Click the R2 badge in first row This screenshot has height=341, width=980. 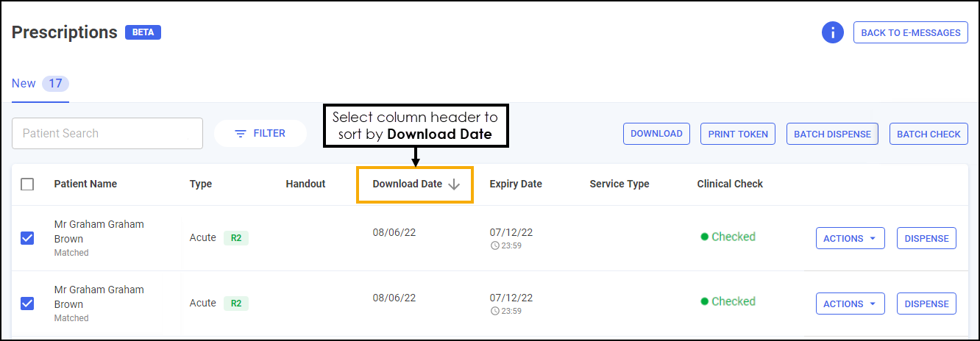[236, 238]
